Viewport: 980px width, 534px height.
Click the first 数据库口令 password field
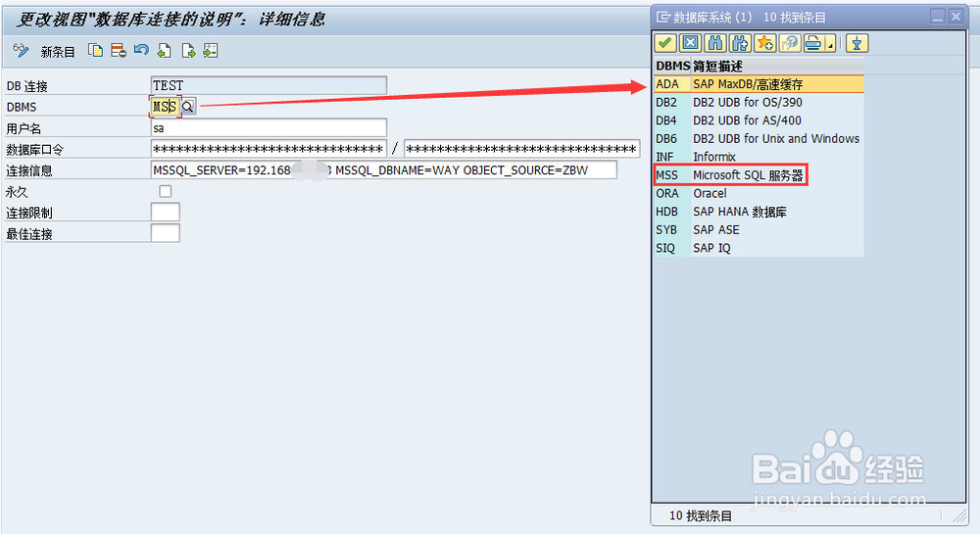(x=269, y=149)
